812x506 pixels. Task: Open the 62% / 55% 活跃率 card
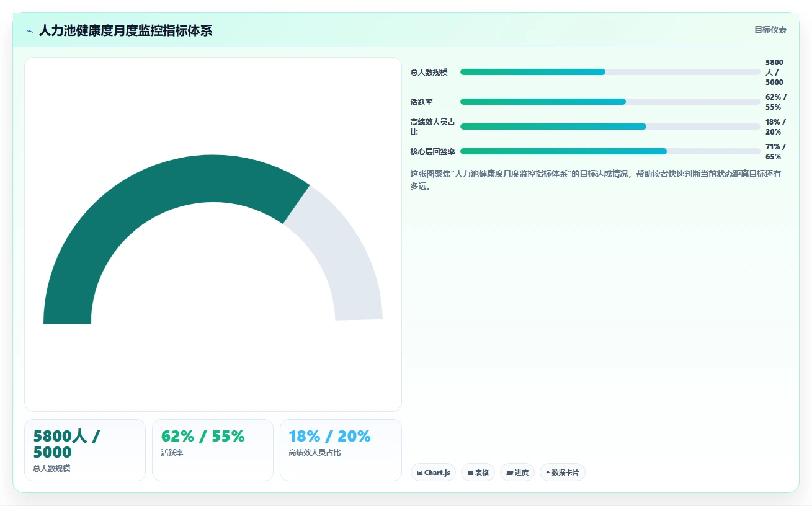[213, 450]
